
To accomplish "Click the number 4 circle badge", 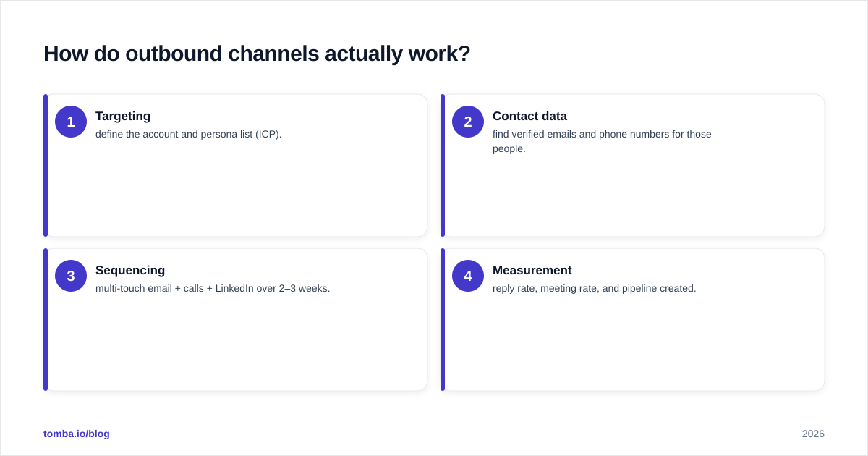I will 468,276.
